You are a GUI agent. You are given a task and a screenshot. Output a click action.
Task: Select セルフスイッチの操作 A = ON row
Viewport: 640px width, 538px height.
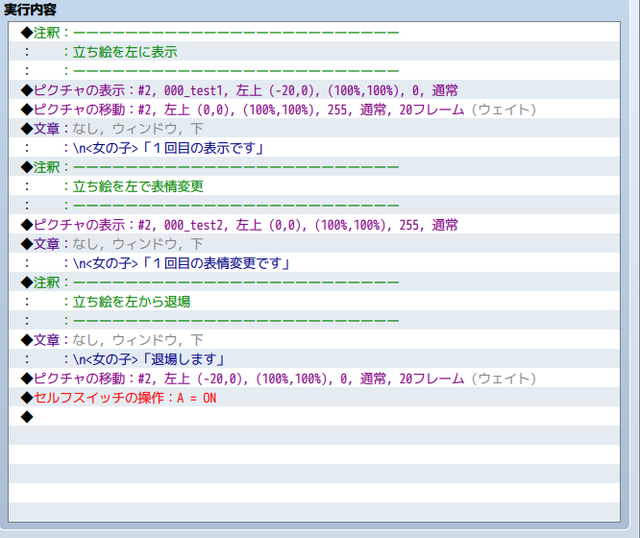314,397
